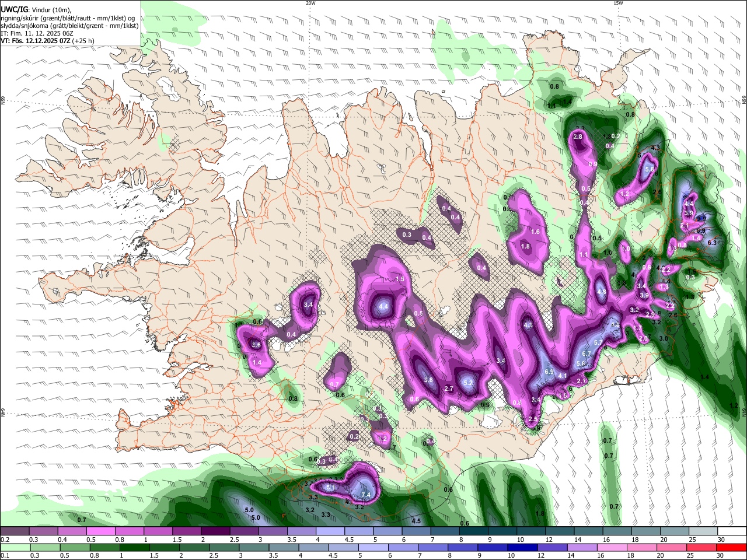Viewport: 747px width, 560px height.
Task: Select the lavender 14 rain legend swatch
Action: [581, 547]
